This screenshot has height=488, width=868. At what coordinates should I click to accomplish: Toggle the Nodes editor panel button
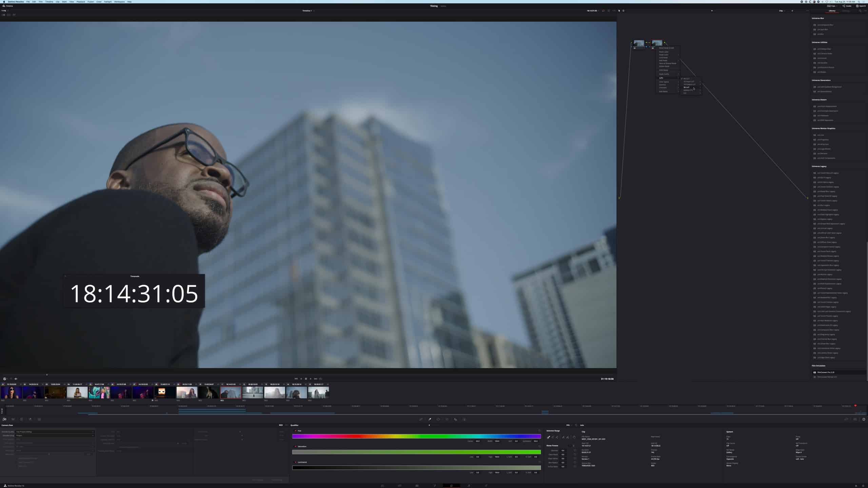[x=846, y=6]
